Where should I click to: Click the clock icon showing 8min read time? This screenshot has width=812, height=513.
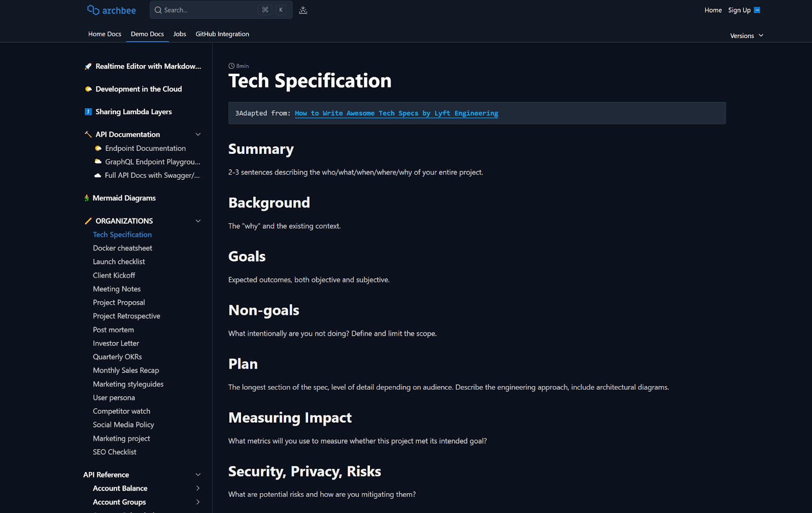[231, 66]
